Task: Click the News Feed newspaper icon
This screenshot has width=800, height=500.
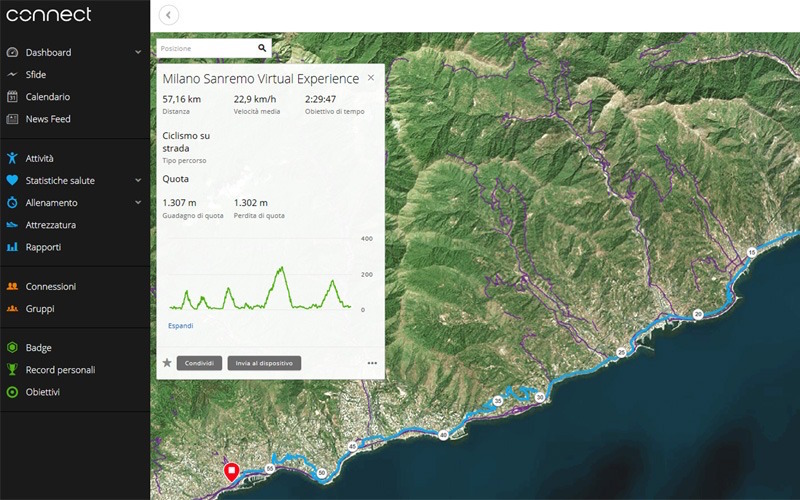Action: tap(12, 119)
